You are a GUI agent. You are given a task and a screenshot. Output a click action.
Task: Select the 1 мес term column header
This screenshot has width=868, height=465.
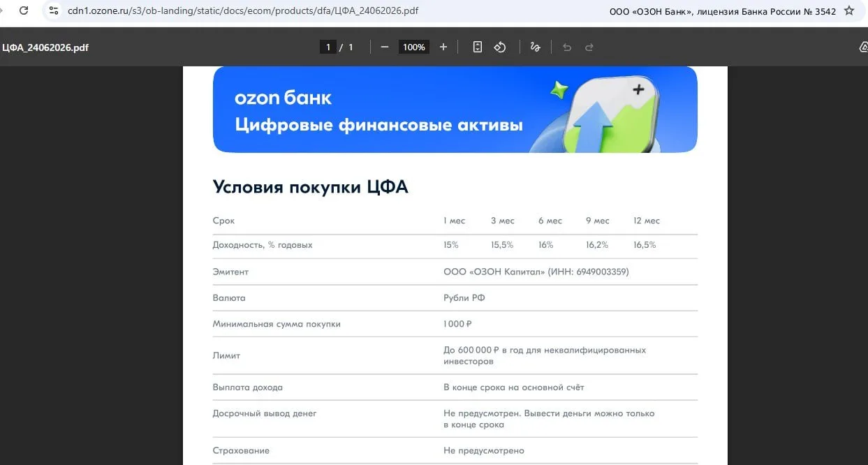454,221
